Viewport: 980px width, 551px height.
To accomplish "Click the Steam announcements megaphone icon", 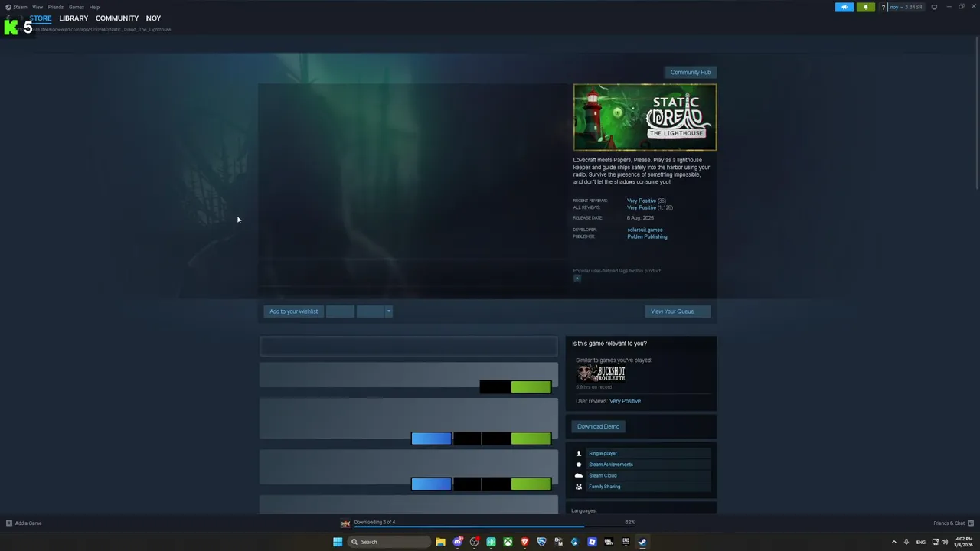I will click(844, 7).
